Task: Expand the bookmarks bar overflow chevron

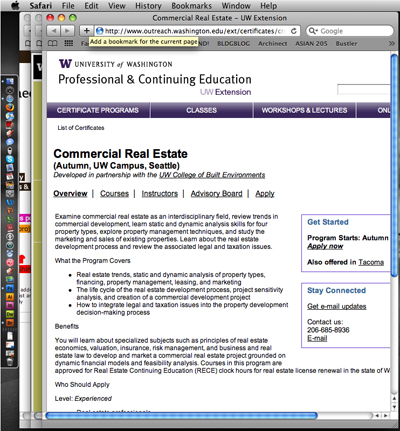Action: 391,44
